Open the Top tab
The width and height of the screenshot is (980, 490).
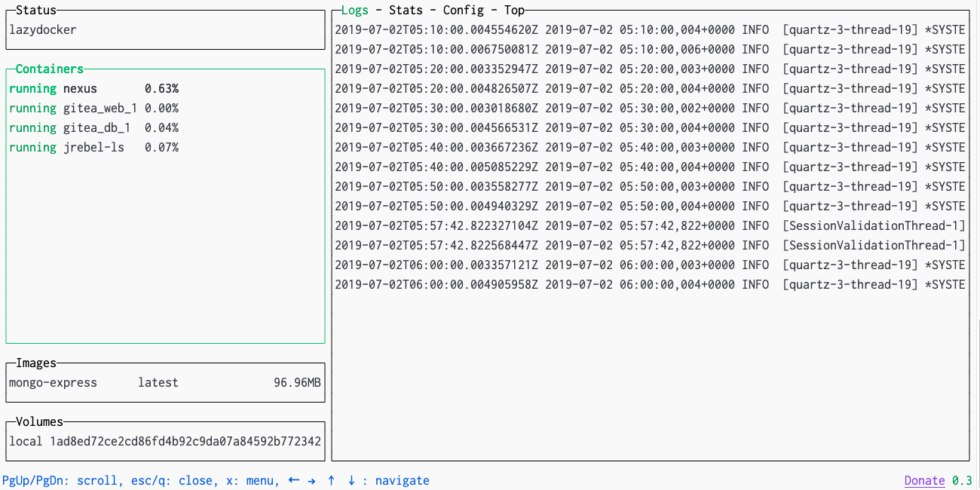tap(514, 11)
